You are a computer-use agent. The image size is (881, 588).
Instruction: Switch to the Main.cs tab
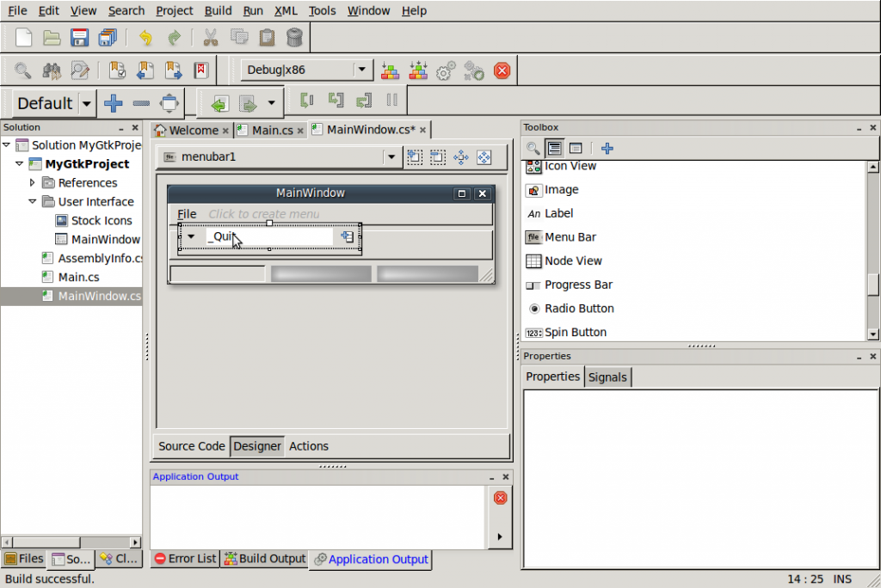[x=273, y=131]
